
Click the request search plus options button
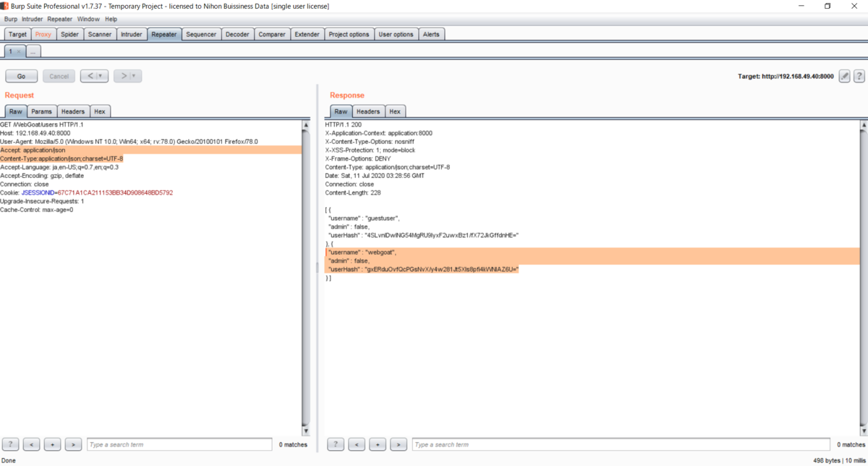click(52, 444)
